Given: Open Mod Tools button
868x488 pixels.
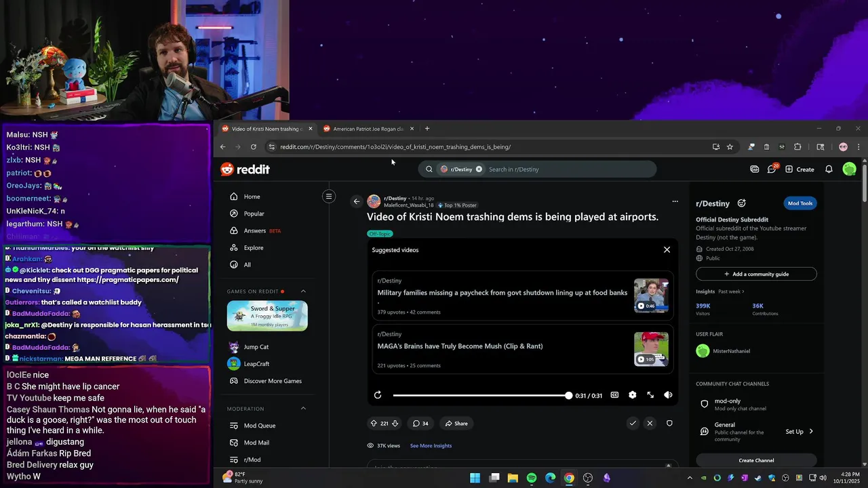Looking at the screenshot, I should (800, 203).
